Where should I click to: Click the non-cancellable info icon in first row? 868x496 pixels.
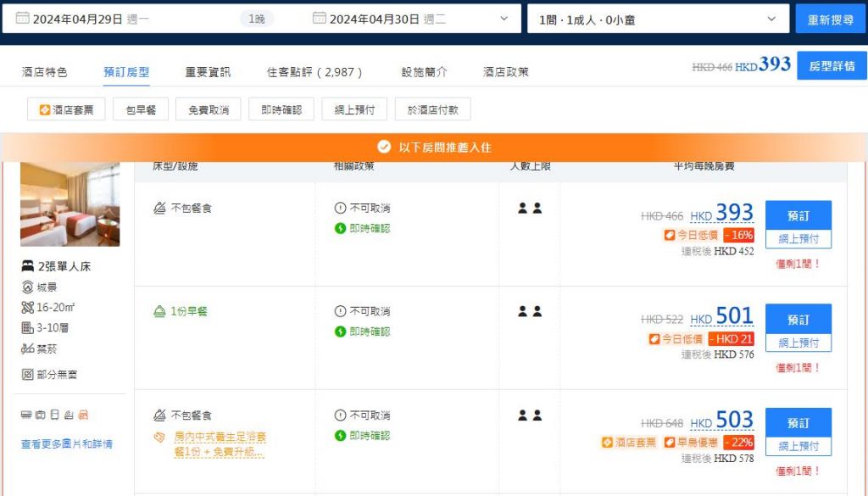(341, 208)
